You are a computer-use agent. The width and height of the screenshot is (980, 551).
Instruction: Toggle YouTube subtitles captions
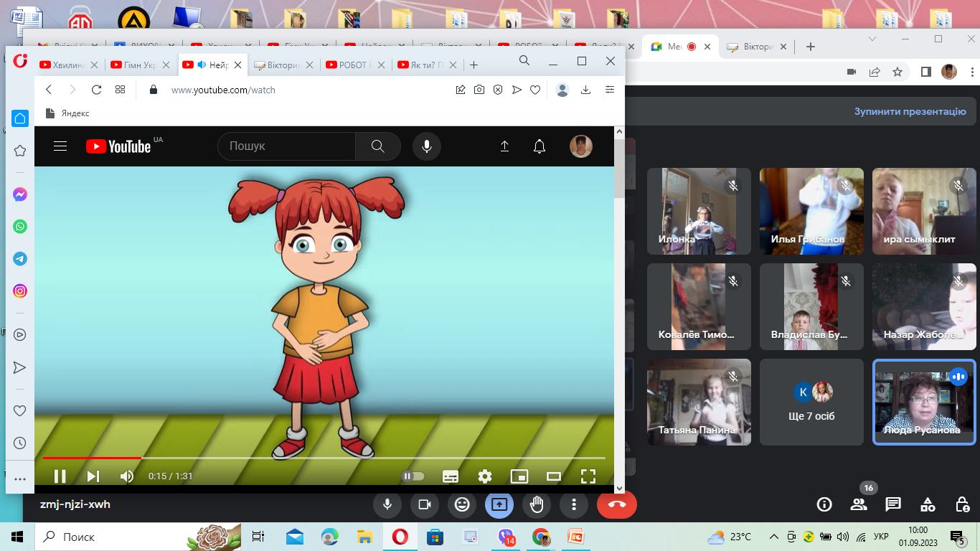pyautogui.click(x=451, y=476)
